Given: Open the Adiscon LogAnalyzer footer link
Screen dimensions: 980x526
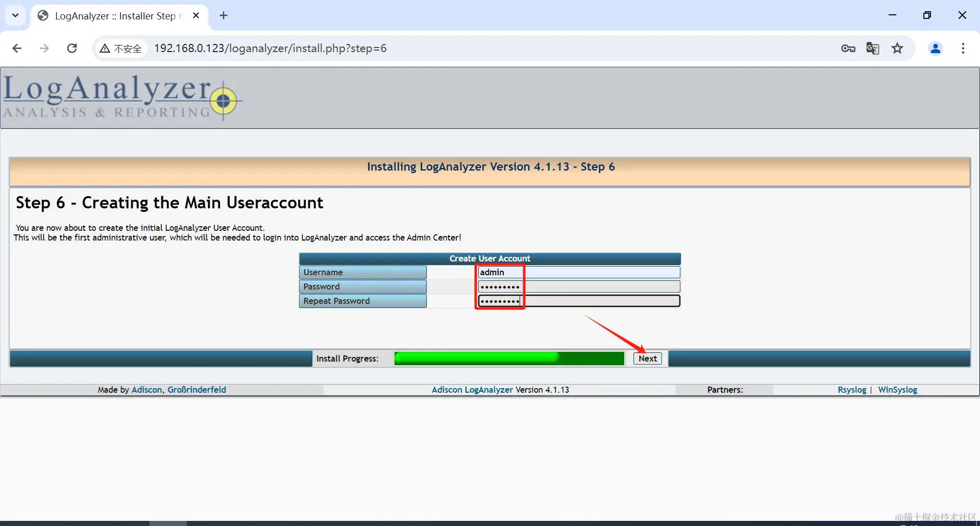Looking at the screenshot, I should [472, 390].
